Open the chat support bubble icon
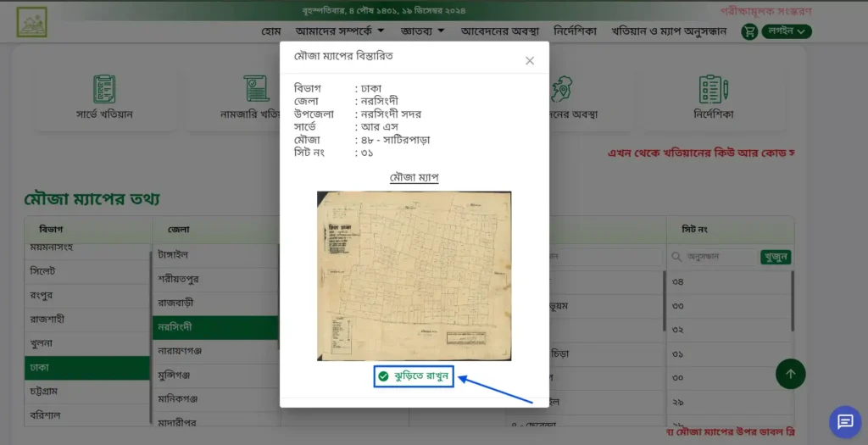868x445 pixels. tap(844, 421)
